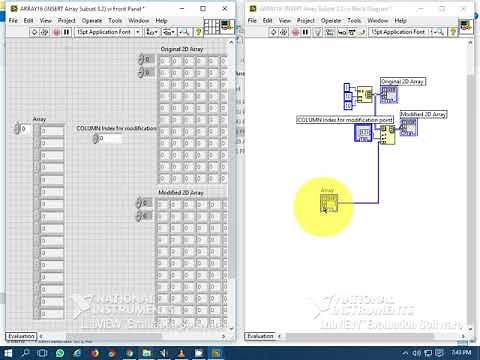Image resolution: width=480 pixels, height=360 pixels.
Task: Select Modified 2D Array indicator terminal
Action: (409, 127)
